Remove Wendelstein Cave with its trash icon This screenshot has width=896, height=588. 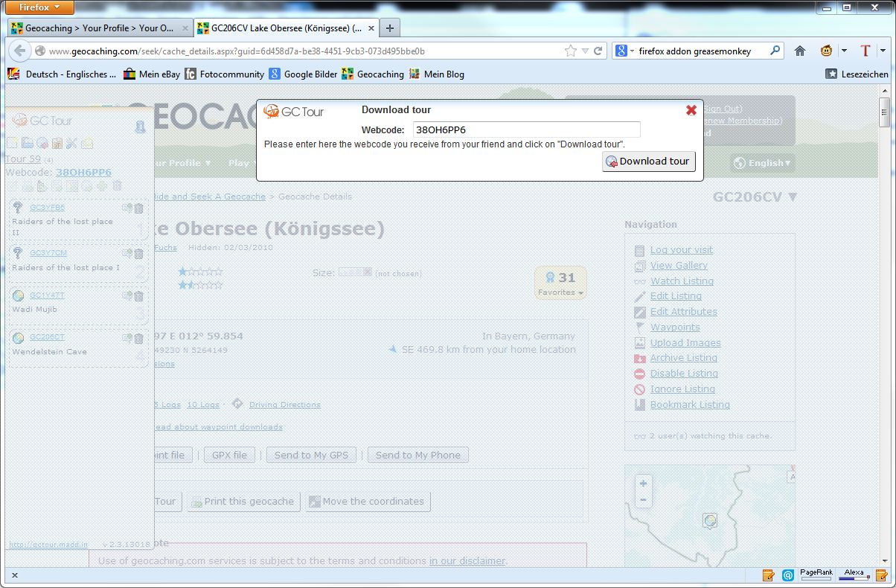[x=138, y=338]
